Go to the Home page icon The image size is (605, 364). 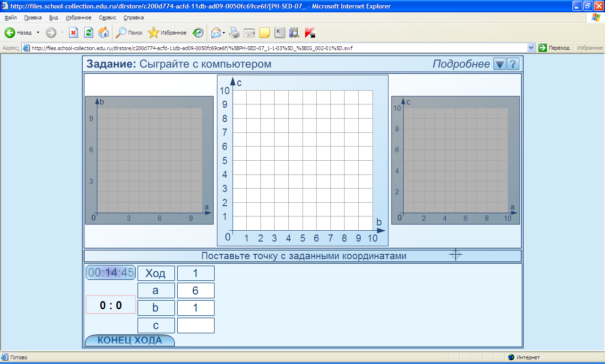pyautogui.click(x=104, y=33)
